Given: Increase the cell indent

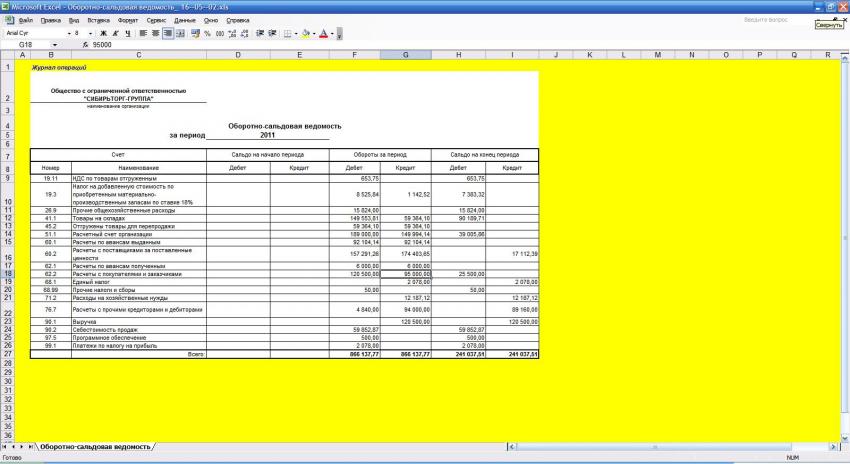Looking at the screenshot, I should click(270, 33).
